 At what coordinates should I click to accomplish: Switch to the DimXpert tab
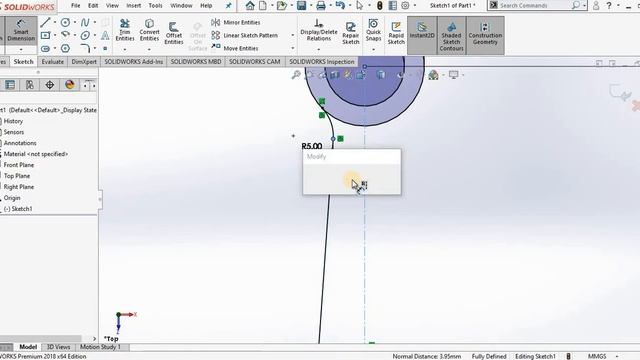pyautogui.click(x=84, y=62)
